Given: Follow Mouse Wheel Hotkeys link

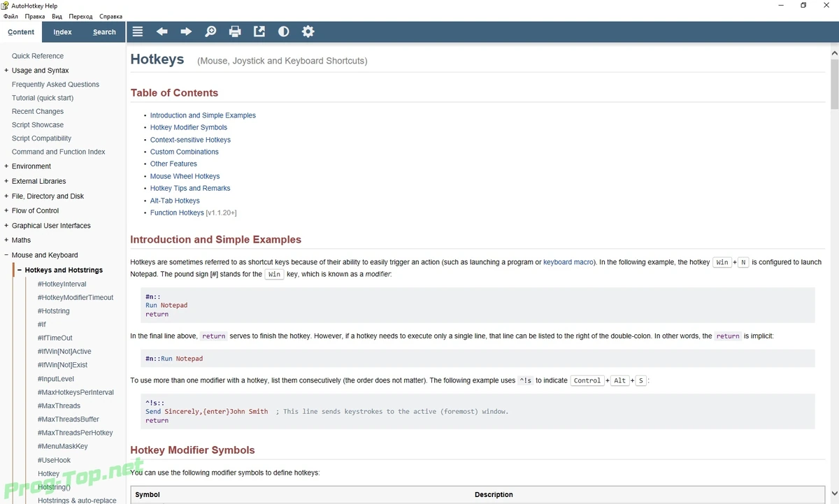Looking at the screenshot, I should coord(185,176).
